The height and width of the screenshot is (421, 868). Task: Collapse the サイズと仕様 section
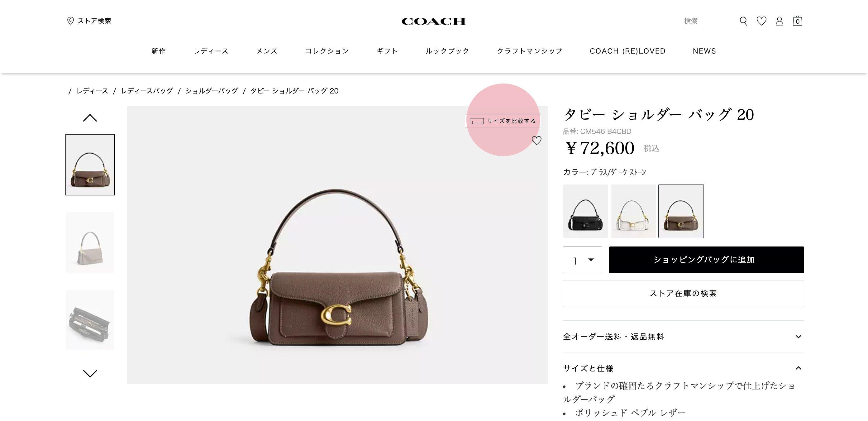(683, 368)
